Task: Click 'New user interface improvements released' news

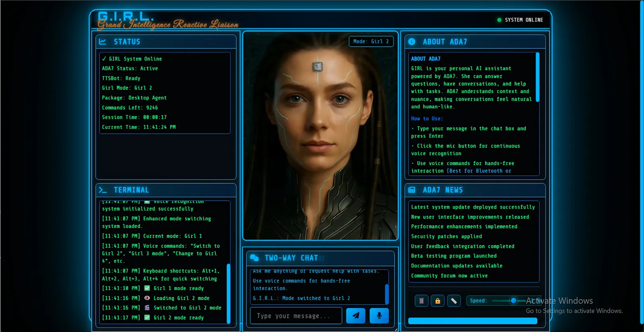Action: coord(470,217)
